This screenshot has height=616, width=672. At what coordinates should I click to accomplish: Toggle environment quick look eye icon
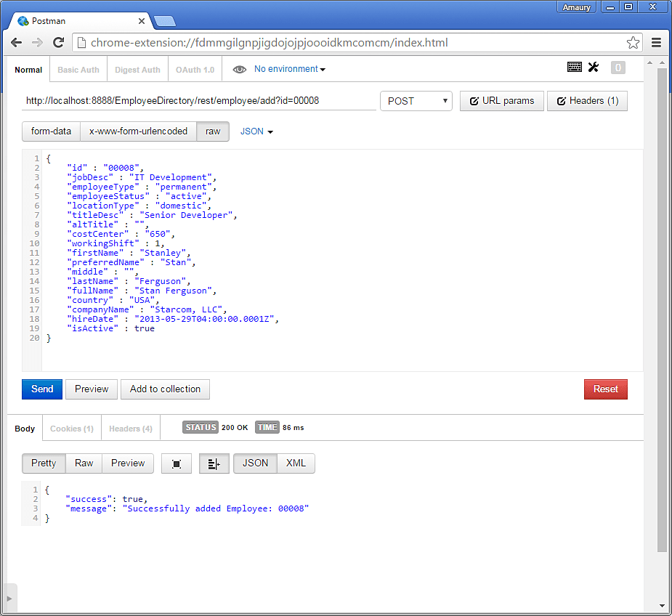[240, 70]
